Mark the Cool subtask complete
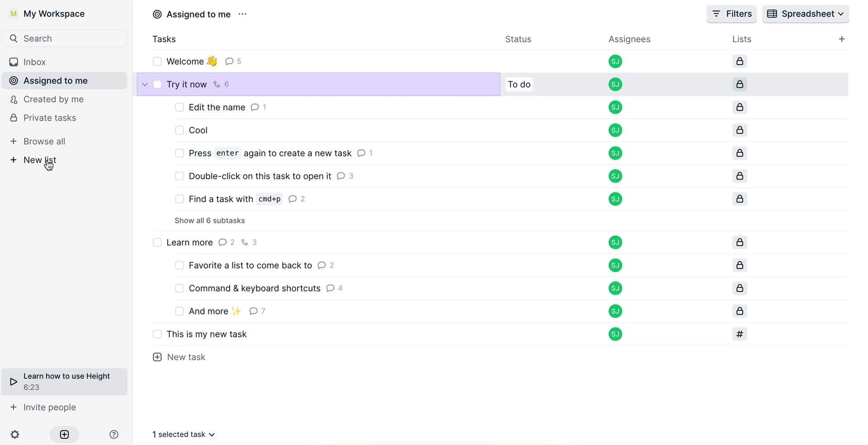Image resolution: width=868 pixels, height=445 pixels. click(x=179, y=130)
